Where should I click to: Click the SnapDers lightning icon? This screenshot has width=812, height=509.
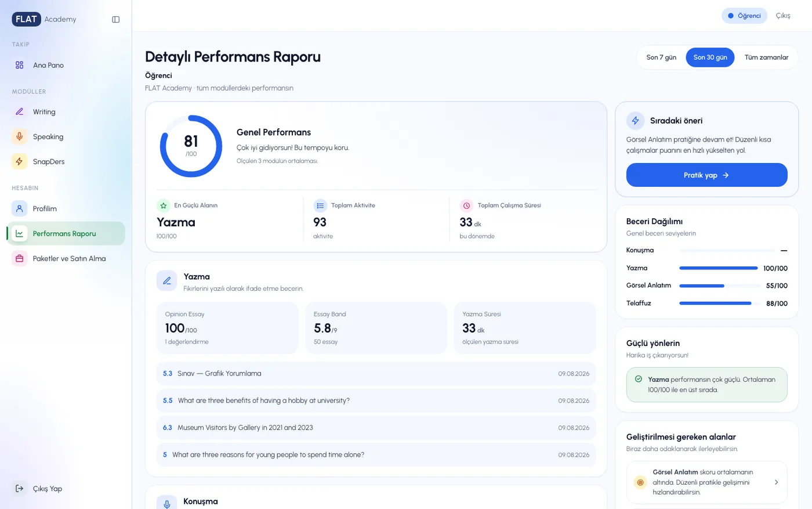[x=19, y=161]
